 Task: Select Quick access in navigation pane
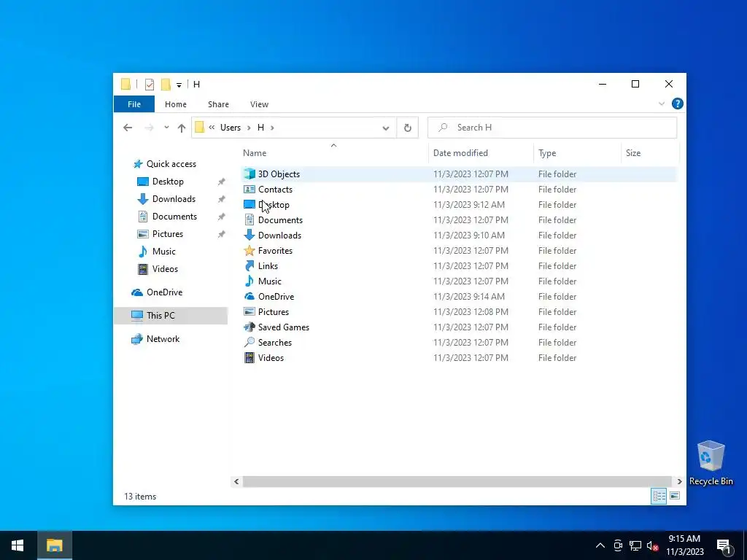(171, 164)
